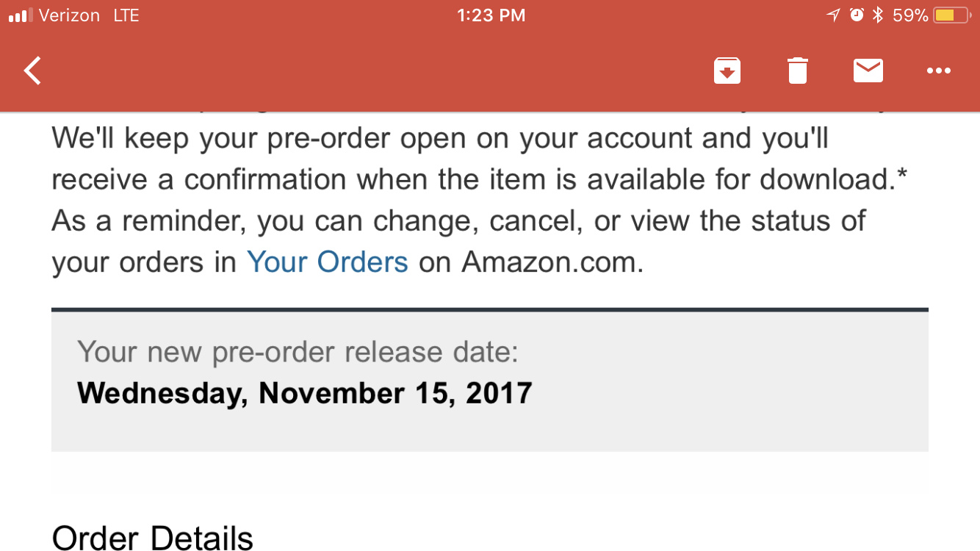Tap the cellular signal strength bars
The width and height of the screenshot is (980, 551).
pos(21,15)
